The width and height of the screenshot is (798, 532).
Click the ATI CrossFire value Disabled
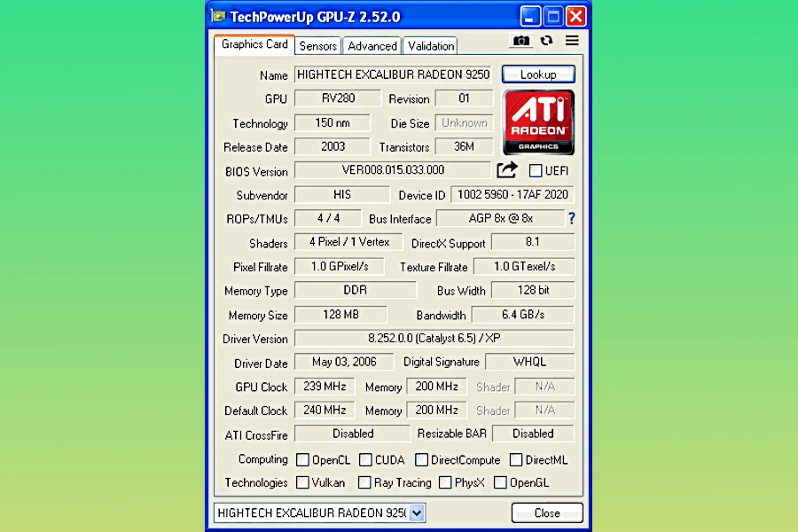[353, 434]
